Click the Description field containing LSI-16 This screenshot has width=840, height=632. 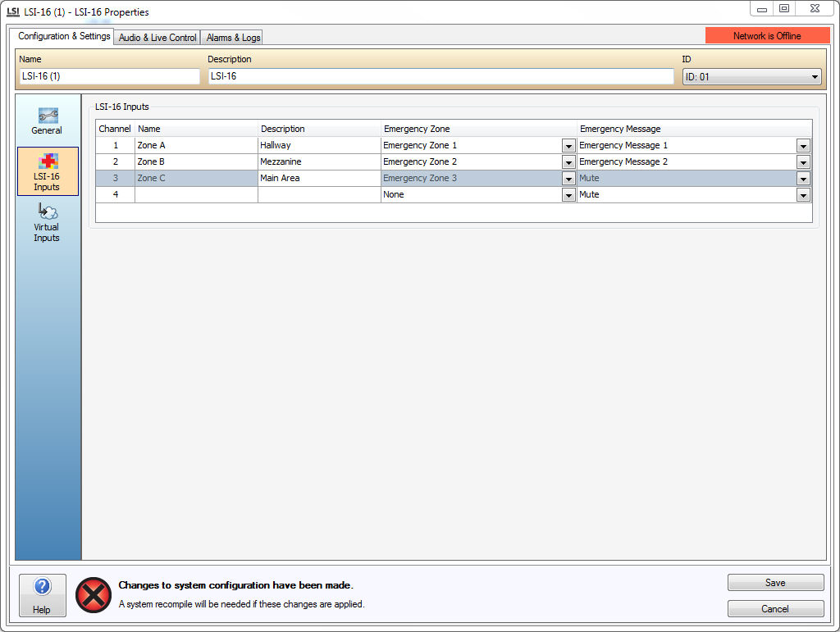(x=441, y=76)
